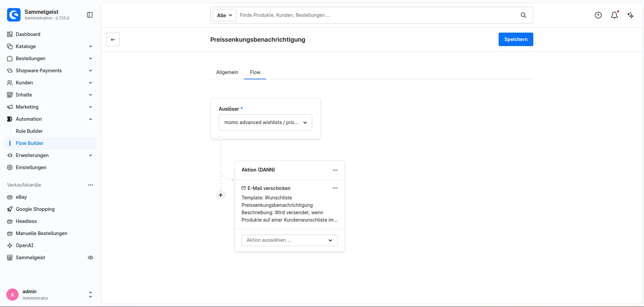Open the AI copilot sparkle icon

coord(631,15)
